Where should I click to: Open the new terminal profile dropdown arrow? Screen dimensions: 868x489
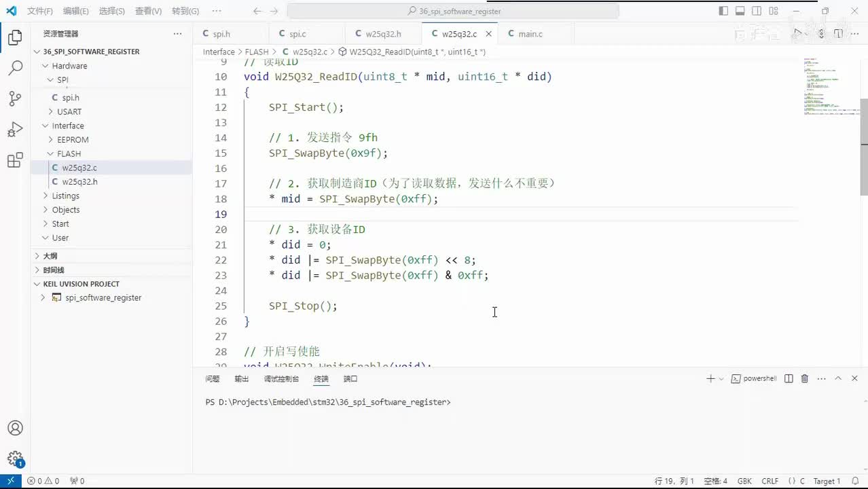(721, 378)
